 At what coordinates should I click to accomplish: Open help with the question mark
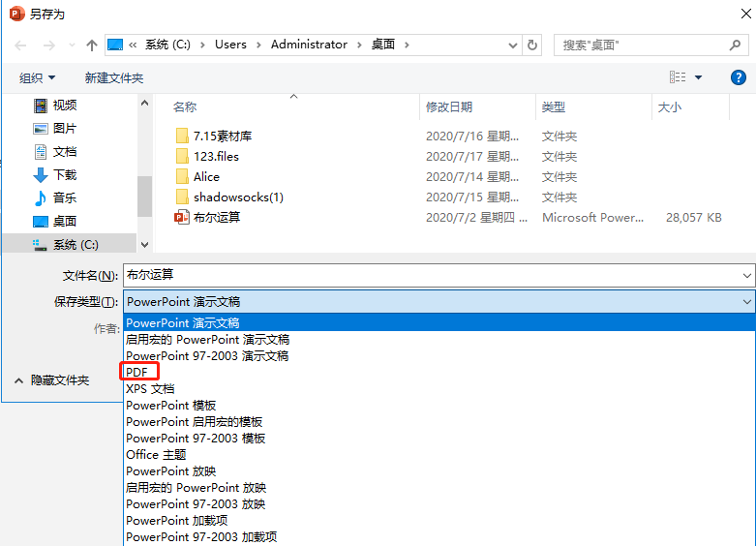[739, 77]
